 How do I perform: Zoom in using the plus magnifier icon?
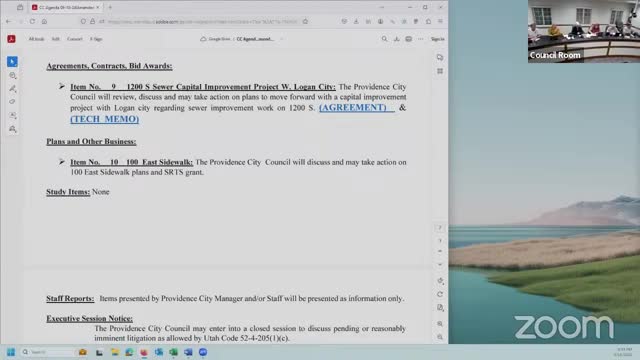coord(440,324)
